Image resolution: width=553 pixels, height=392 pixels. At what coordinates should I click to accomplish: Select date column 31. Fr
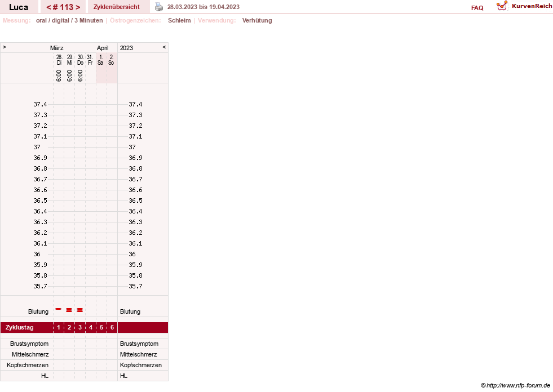(90, 60)
